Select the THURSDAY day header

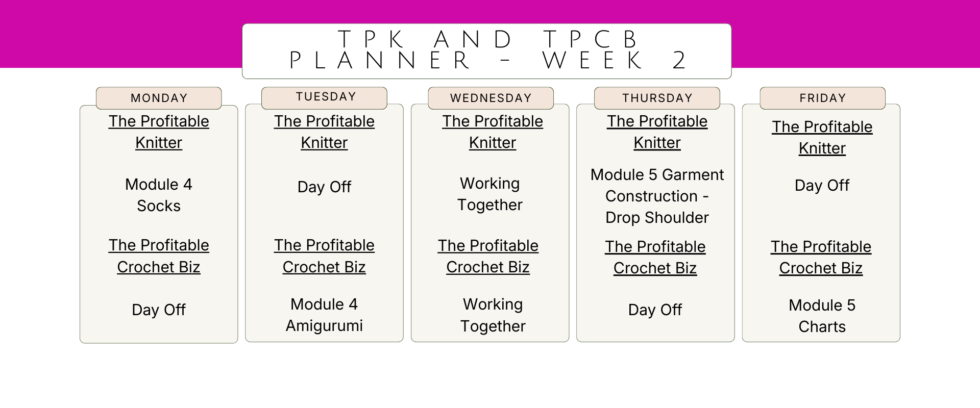click(x=657, y=98)
